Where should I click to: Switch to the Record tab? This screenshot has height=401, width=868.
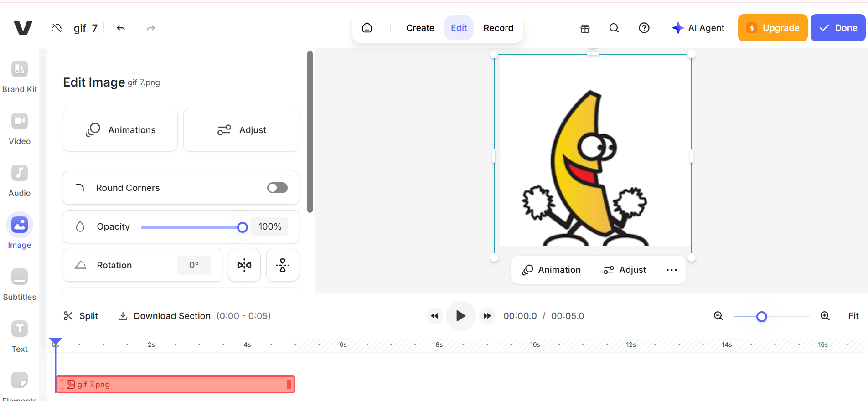[498, 28]
